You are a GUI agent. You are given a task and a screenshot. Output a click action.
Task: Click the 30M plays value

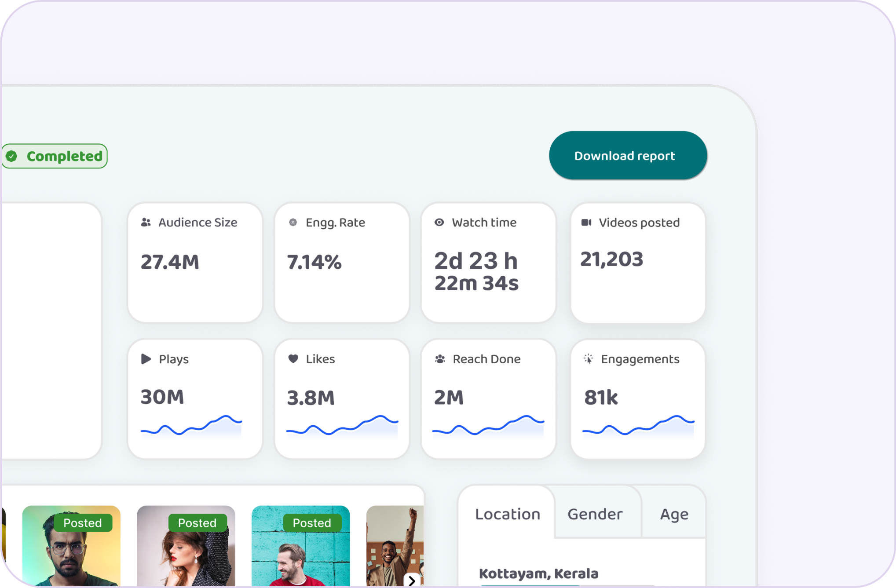162,397
